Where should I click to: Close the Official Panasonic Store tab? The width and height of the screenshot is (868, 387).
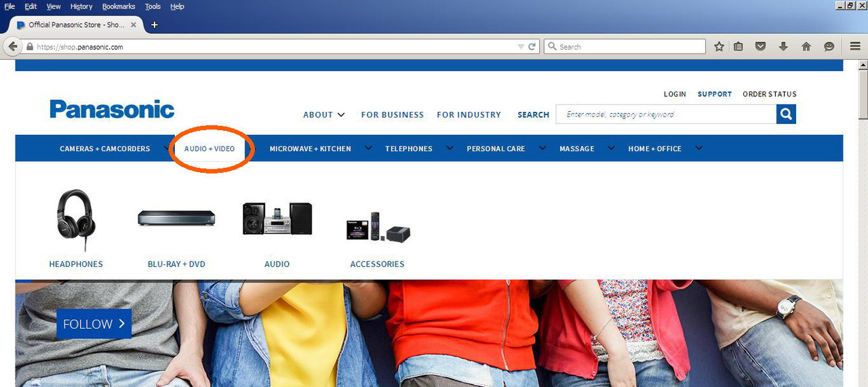[x=134, y=25]
